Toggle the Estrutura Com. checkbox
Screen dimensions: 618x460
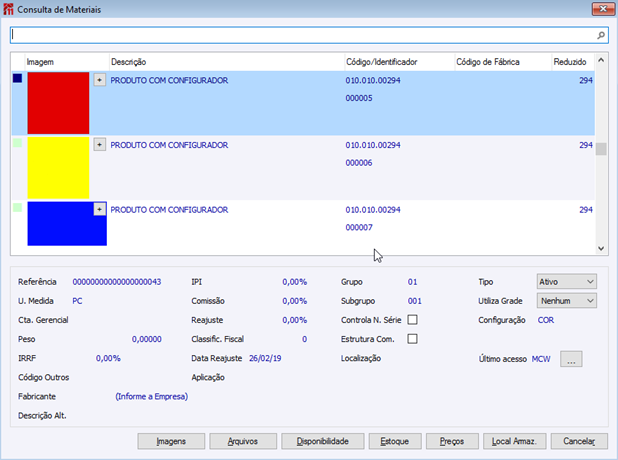point(412,339)
